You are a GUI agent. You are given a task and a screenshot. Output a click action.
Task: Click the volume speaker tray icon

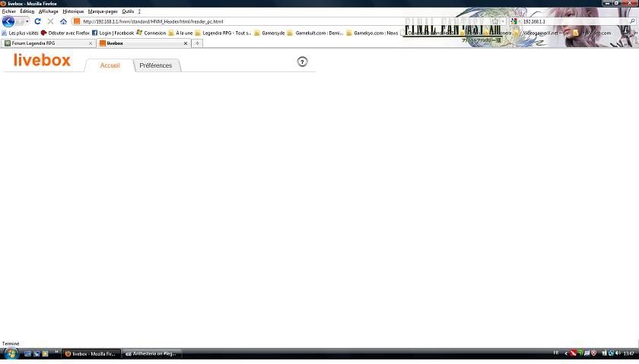point(618,353)
